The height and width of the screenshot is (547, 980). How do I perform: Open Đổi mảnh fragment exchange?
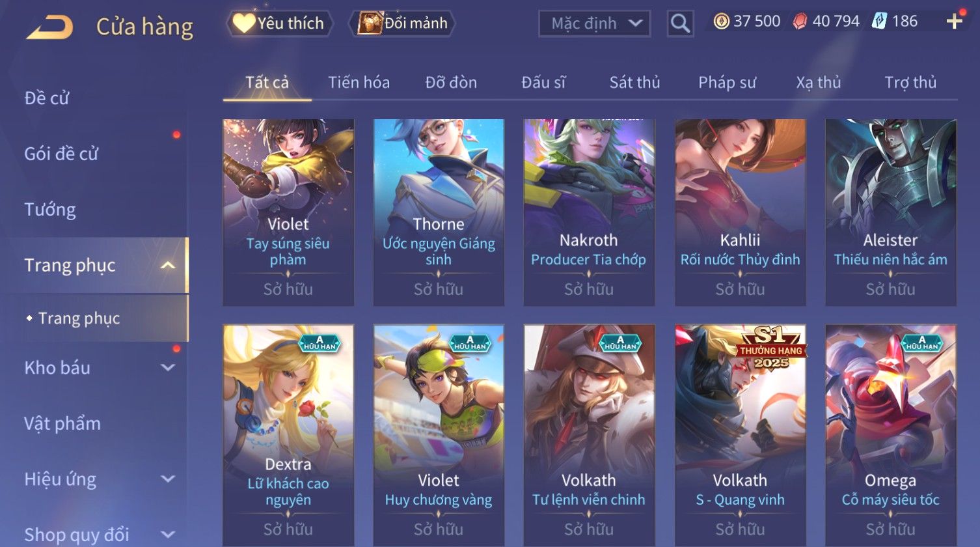[402, 23]
